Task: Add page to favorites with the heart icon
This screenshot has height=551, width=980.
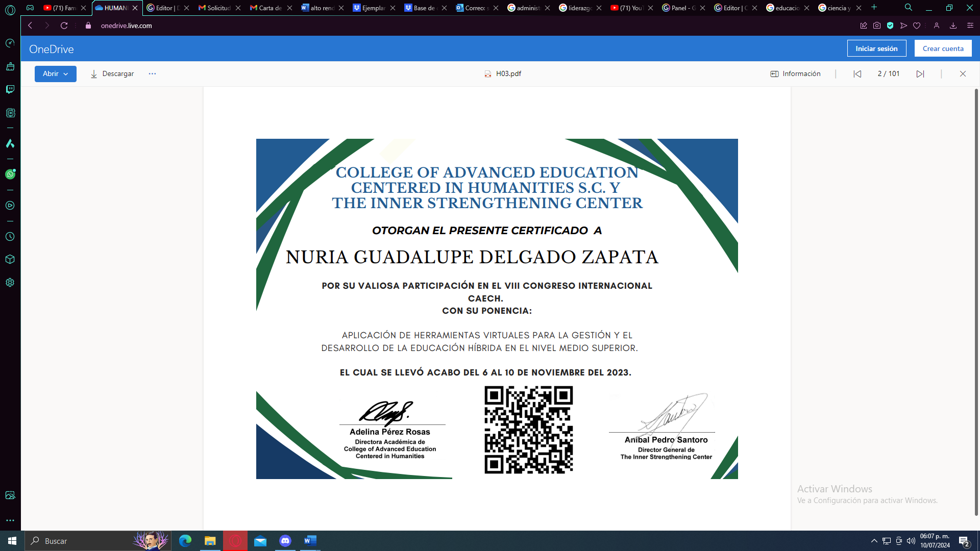Action: 916,26
